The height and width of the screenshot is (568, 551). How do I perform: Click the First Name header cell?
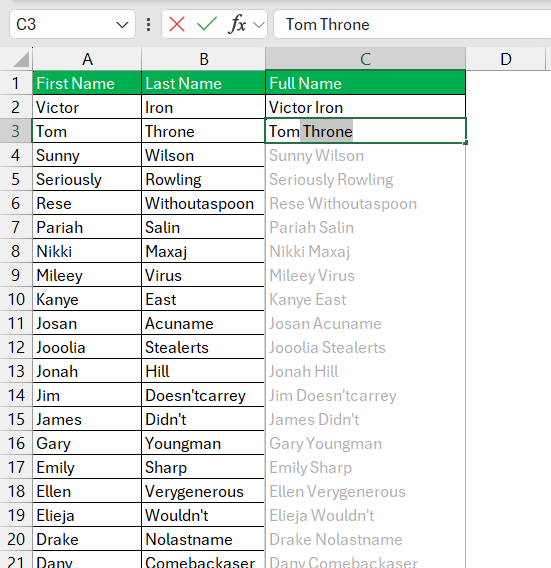87,83
